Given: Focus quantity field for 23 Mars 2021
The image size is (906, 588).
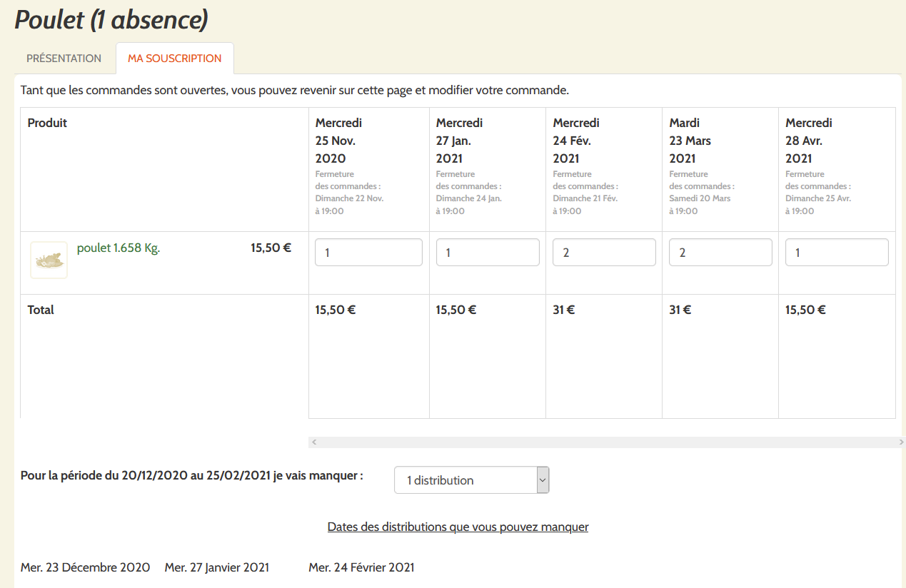Looking at the screenshot, I should coord(720,253).
